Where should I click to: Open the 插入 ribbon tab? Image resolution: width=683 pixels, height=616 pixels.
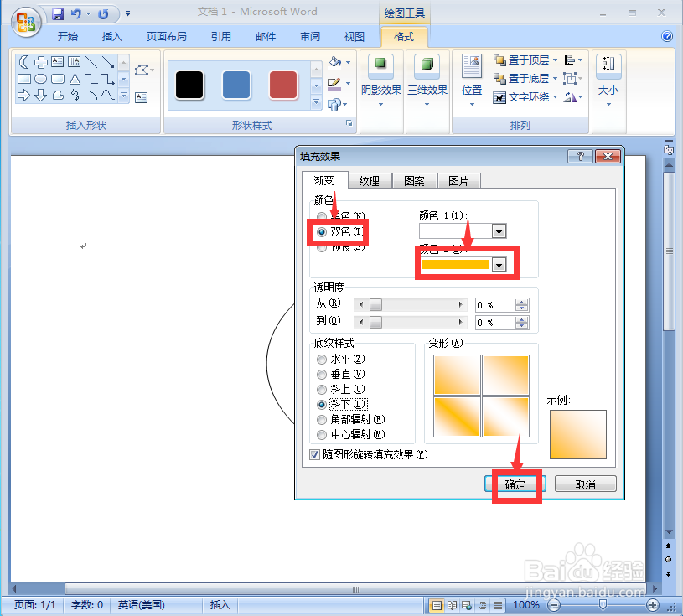[112, 37]
